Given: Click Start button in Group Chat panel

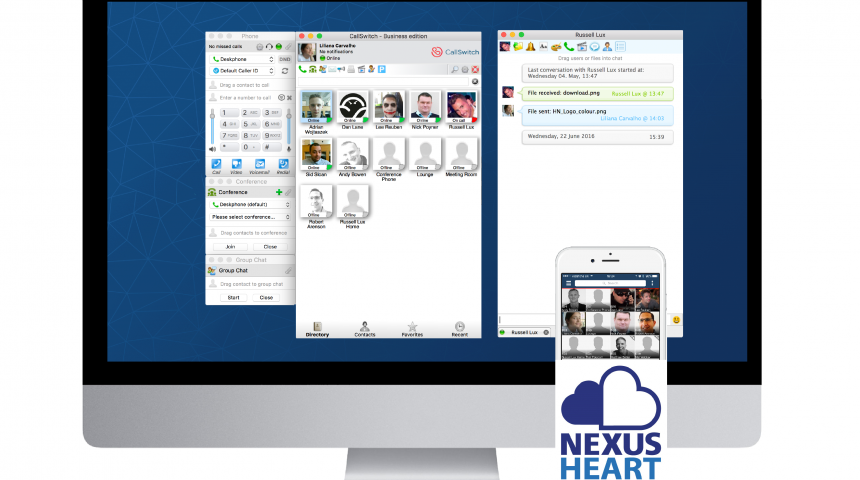Looking at the screenshot, I should (234, 297).
